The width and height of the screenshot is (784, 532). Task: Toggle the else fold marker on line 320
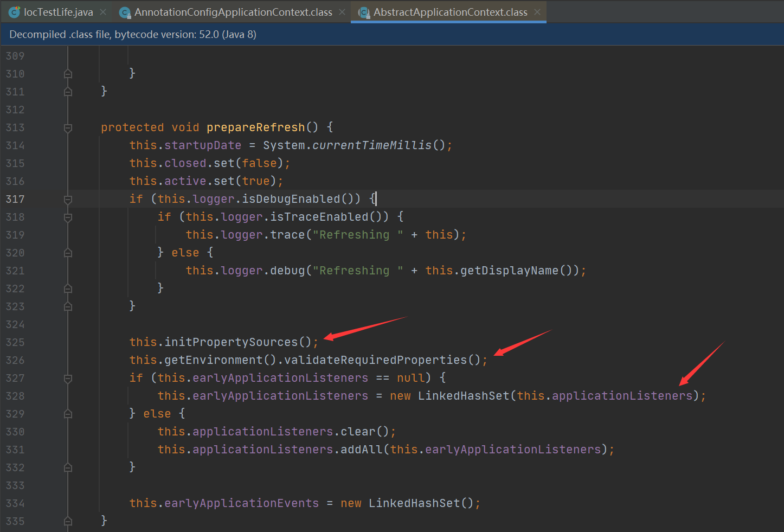(x=68, y=253)
